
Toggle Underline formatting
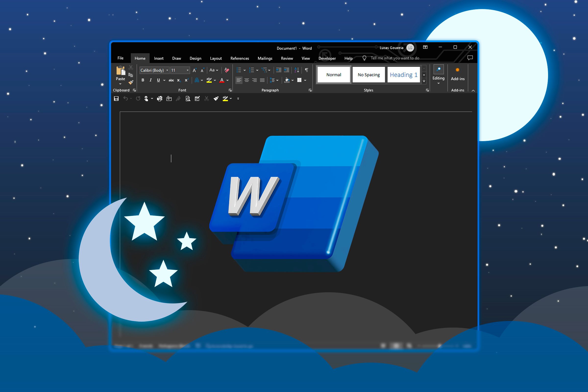(158, 80)
